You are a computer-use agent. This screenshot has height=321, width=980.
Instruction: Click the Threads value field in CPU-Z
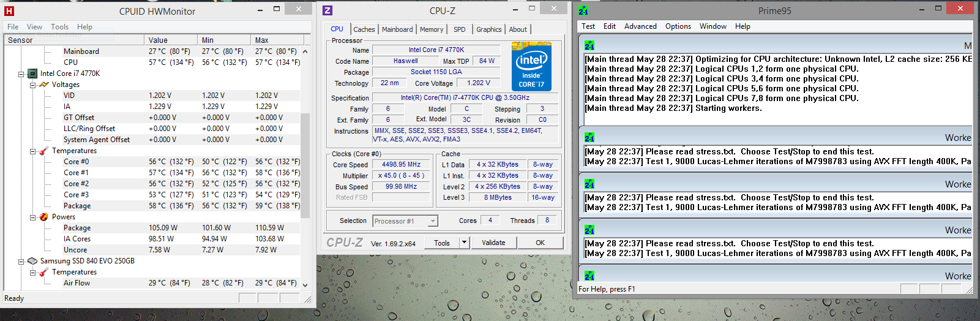pos(547,221)
